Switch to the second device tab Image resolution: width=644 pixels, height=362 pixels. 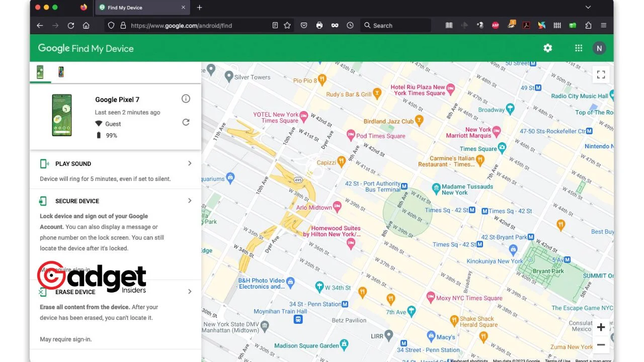tap(61, 72)
